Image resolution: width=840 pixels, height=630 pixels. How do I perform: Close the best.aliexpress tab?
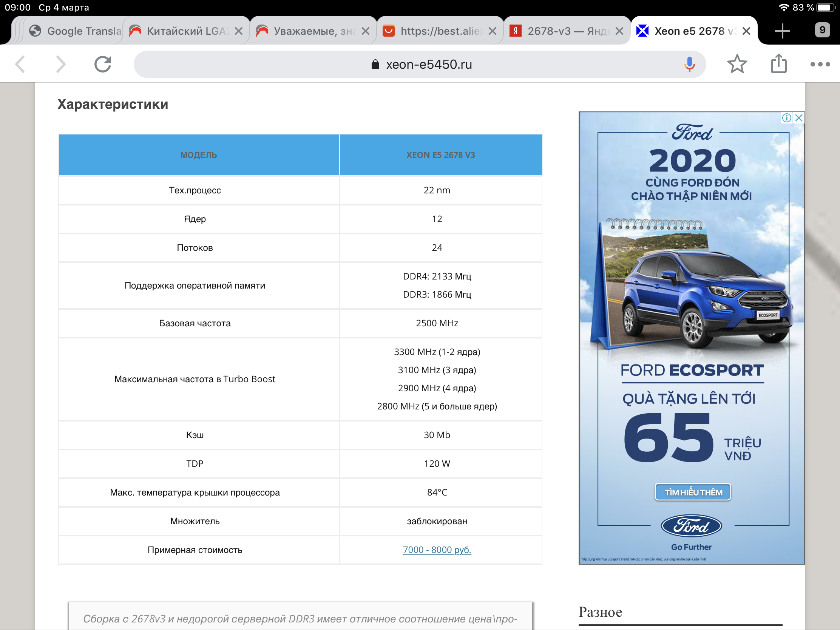(492, 31)
